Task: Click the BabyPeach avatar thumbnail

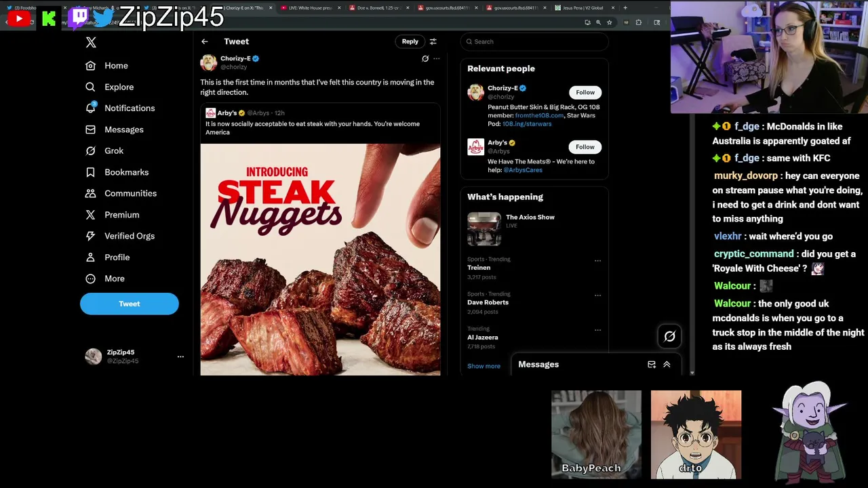Action: tap(596, 434)
